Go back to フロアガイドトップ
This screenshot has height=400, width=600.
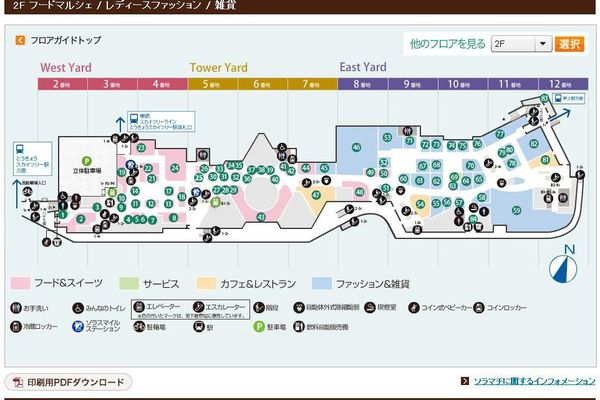pyautogui.click(x=58, y=41)
